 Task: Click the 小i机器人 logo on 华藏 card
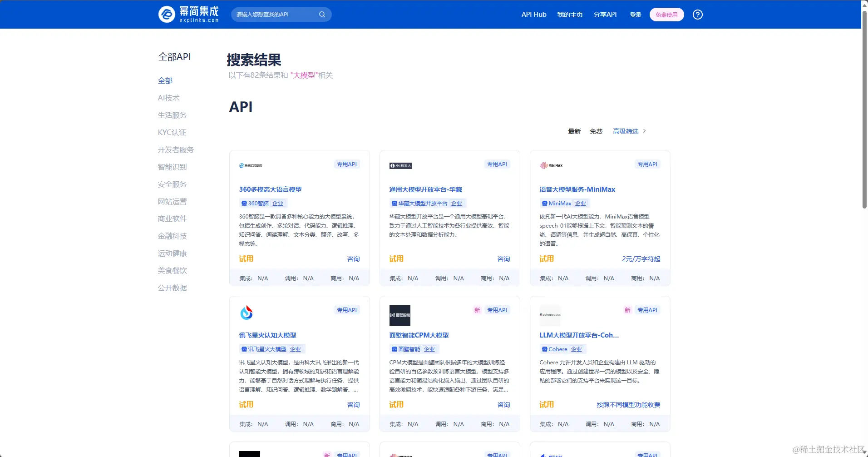pyautogui.click(x=401, y=166)
